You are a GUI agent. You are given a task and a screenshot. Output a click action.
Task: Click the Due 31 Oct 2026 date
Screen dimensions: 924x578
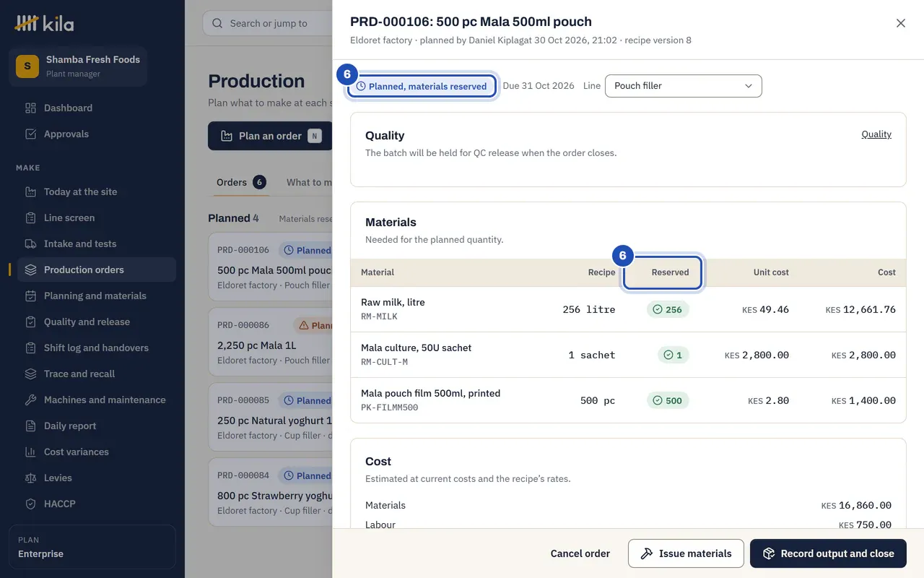539,85
